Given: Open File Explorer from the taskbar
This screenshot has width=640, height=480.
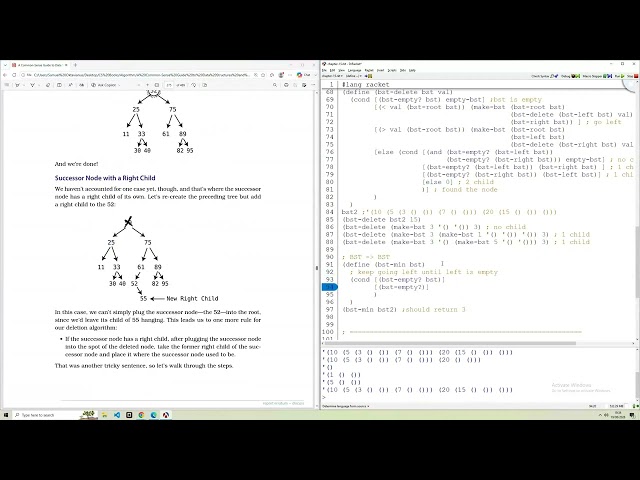Looking at the screenshot, I should tap(104, 415).
